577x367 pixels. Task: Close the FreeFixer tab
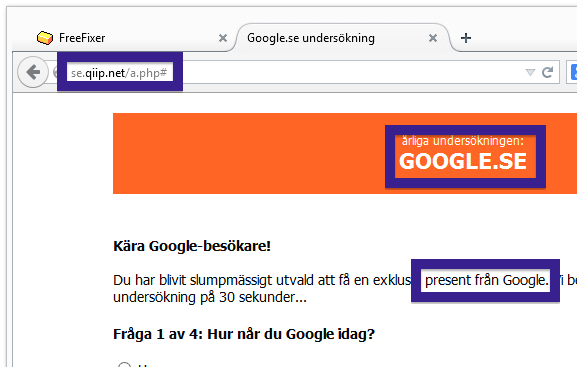point(223,38)
